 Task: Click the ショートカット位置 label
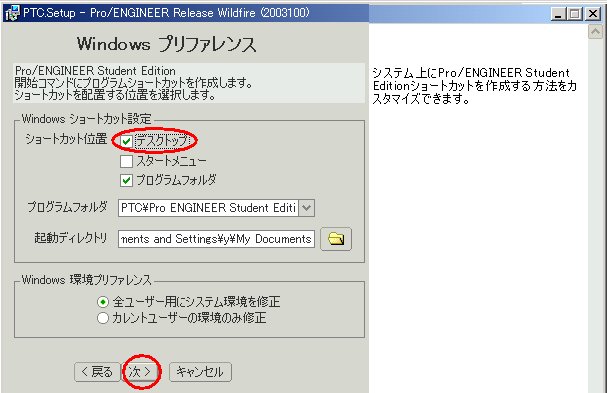pyautogui.click(x=66, y=139)
